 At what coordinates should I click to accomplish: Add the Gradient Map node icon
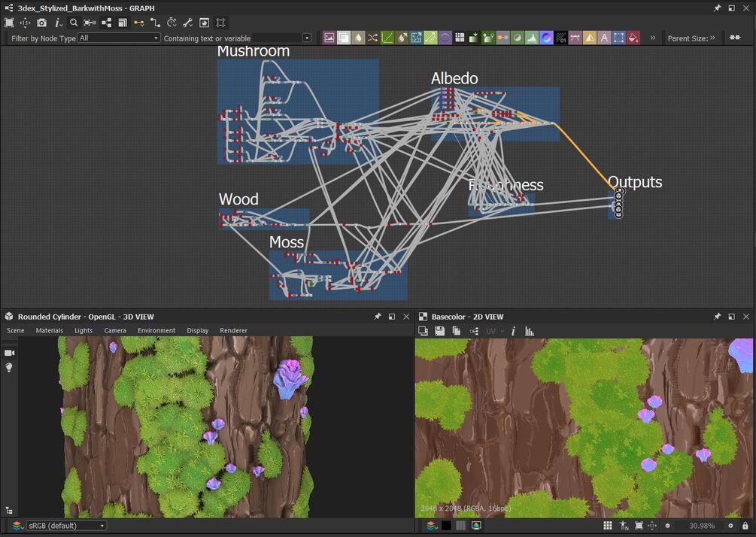[474, 38]
